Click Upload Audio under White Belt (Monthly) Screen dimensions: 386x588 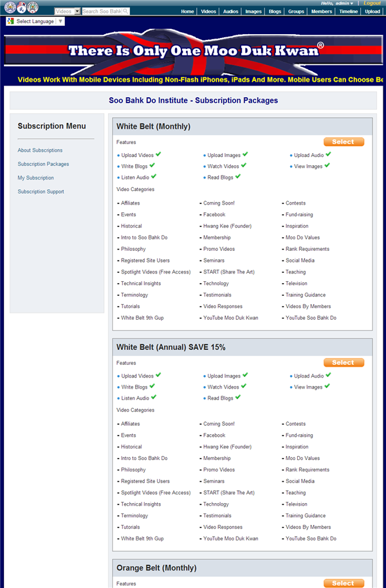click(309, 155)
